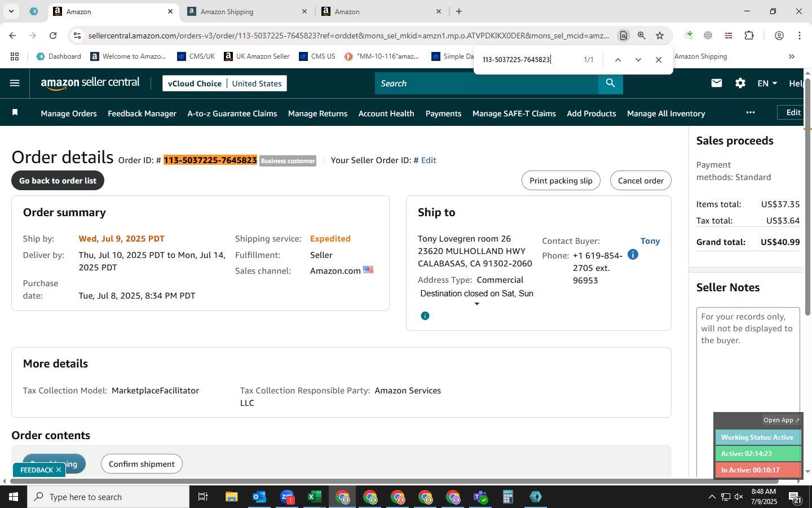Click Go back to order list
Screen dimensions: 812x508
pyautogui.click(x=58, y=181)
